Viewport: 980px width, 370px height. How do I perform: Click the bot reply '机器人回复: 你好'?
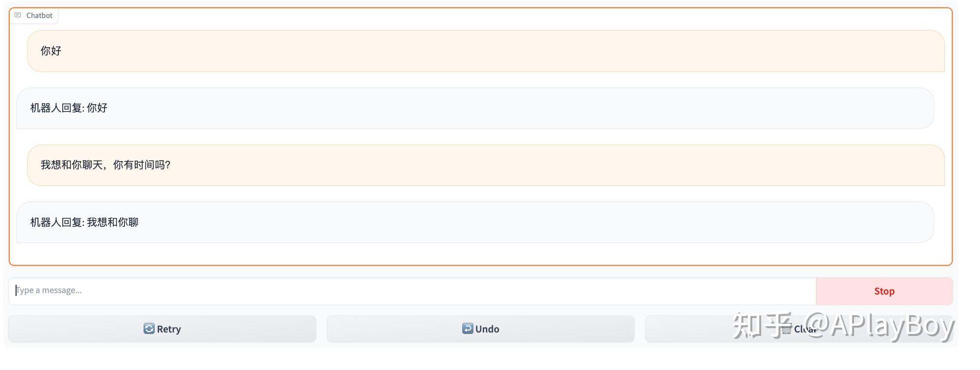coord(69,108)
